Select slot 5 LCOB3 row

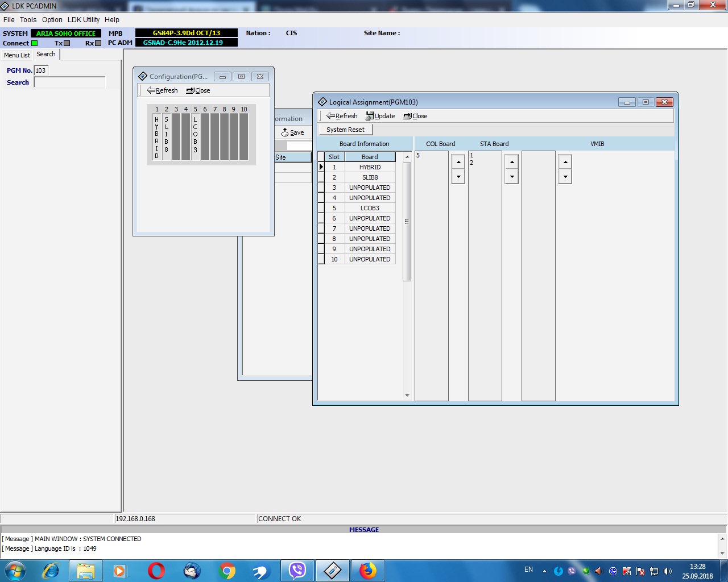[370, 208]
